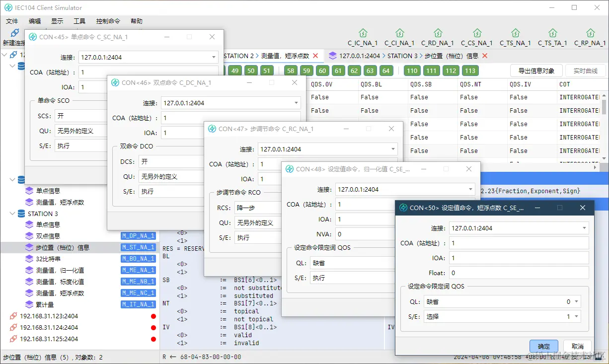Click the layers icon beside 32比特串
The width and height of the screenshot is (609, 364).
(29, 259)
